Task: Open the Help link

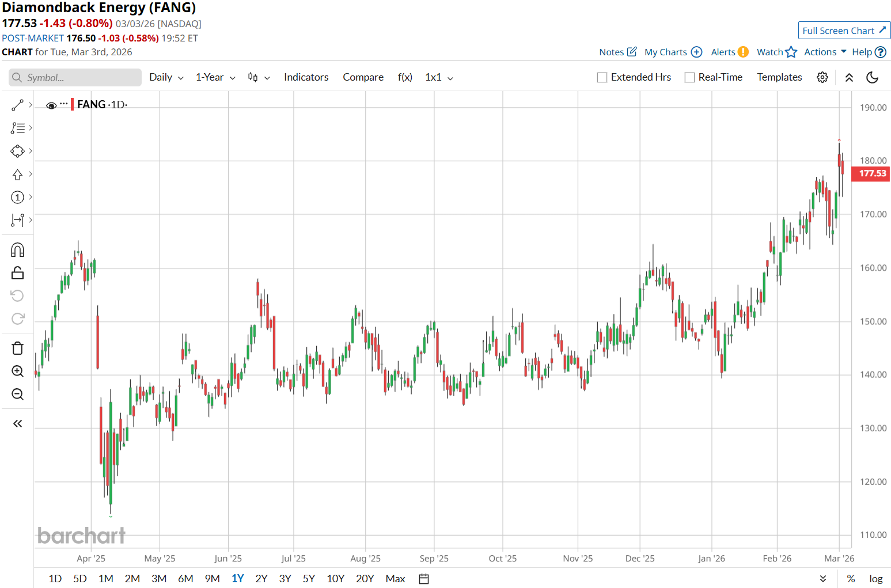Action: click(x=869, y=52)
